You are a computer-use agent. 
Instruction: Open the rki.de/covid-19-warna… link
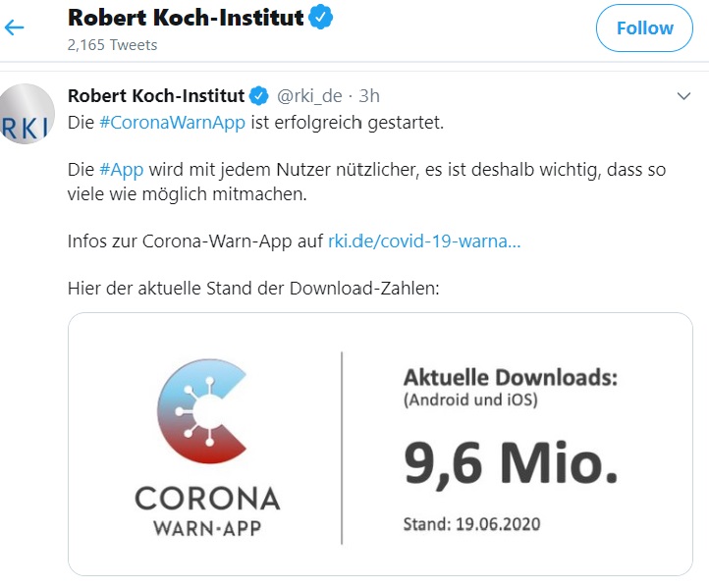pos(424,241)
